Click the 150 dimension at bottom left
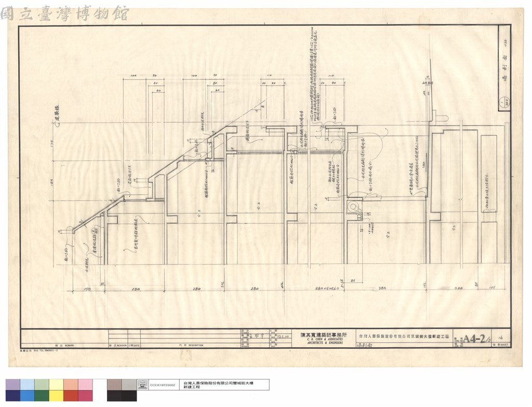 point(87,289)
